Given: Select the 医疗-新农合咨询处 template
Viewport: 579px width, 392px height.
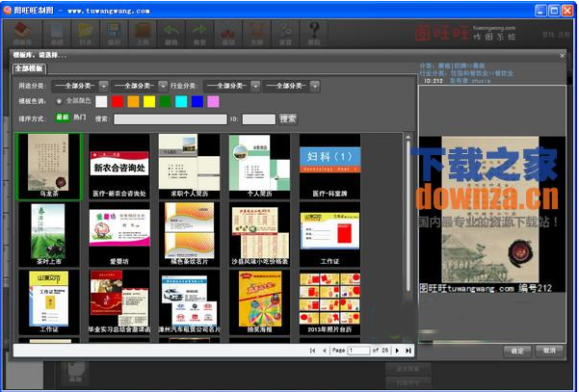Looking at the screenshot, I should click(119, 167).
